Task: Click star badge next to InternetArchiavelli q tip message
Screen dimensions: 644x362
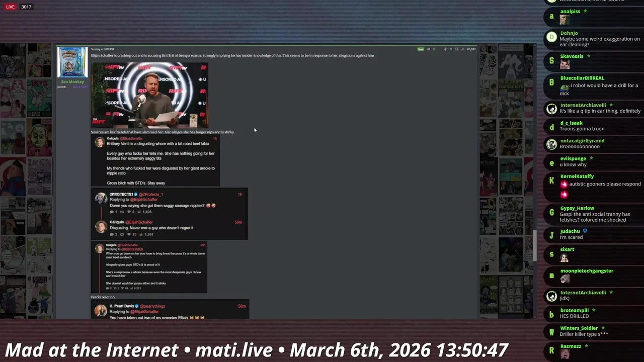Action: tap(611, 105)
